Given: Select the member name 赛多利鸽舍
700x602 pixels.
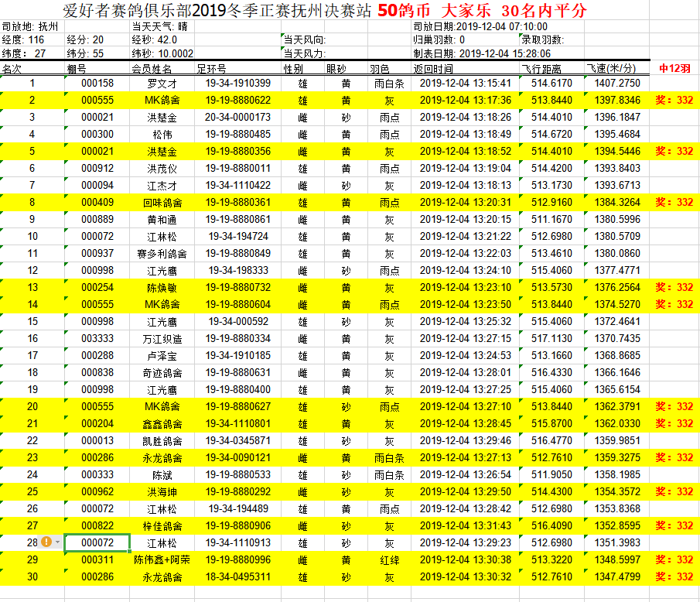Looking at the screenshot, I should [162, 254].
